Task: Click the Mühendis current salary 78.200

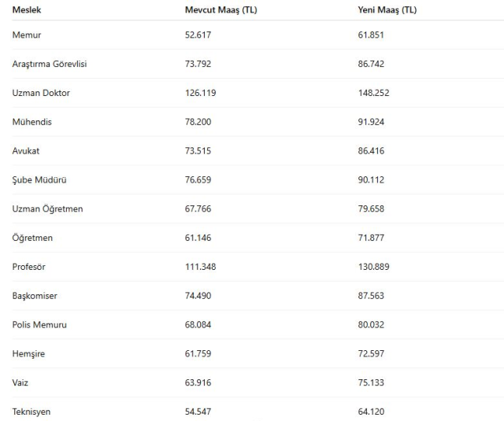Action: pos(198,122)
